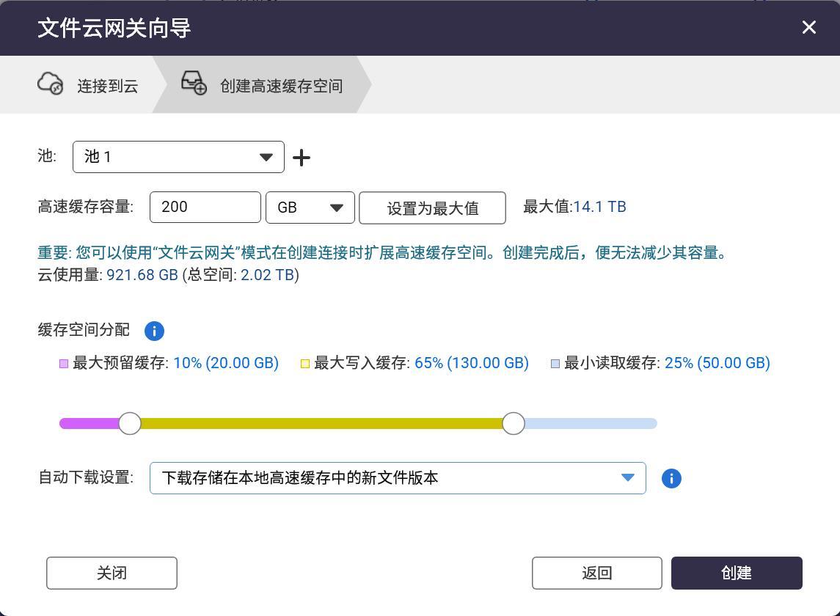Image resolution: width=840 pixels, height=616 pixels.
Task: Open the cache space allocation info icon
Action: coord(154,331)
